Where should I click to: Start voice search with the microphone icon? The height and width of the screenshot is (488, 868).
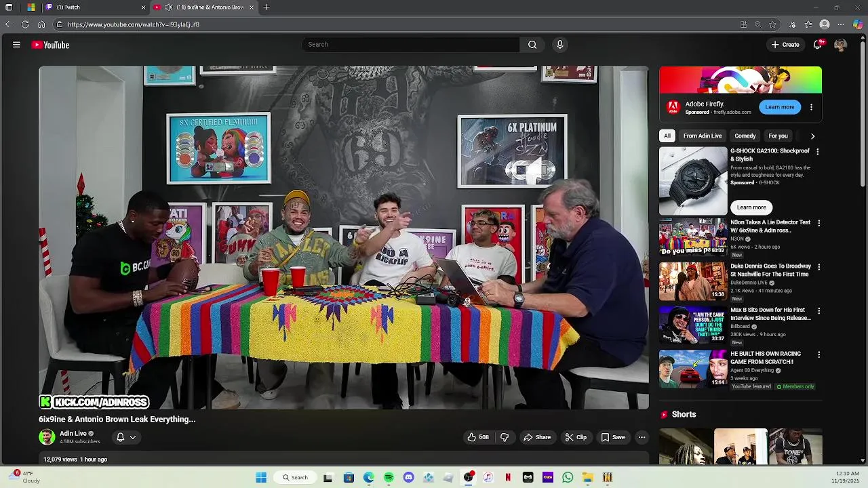click(x=559, y=45)
